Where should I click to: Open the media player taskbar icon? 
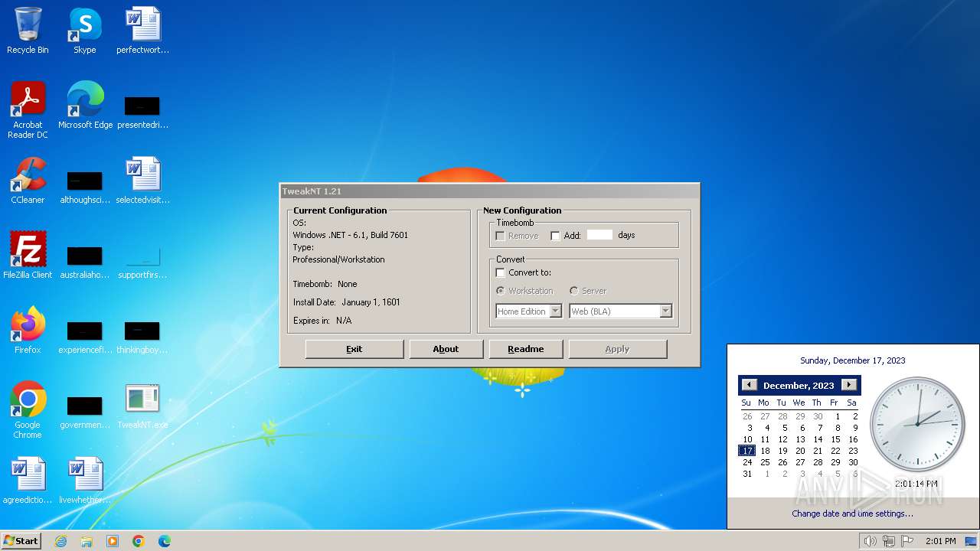click(x=113, y=541)
